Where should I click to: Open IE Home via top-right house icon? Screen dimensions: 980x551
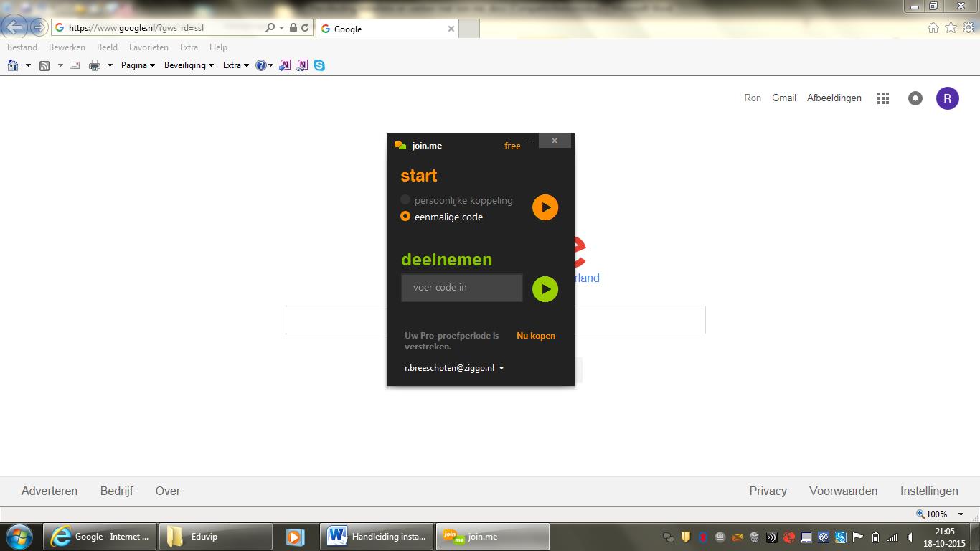coord(933,28)
